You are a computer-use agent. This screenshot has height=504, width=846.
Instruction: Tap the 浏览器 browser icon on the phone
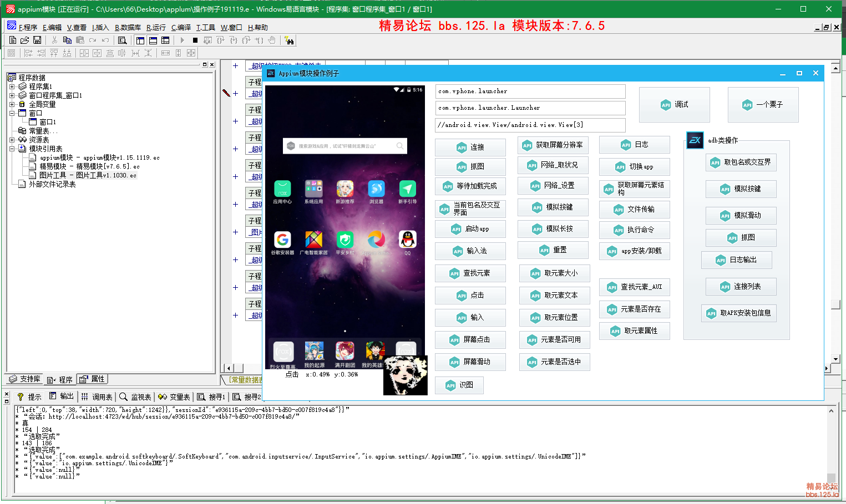376,189
